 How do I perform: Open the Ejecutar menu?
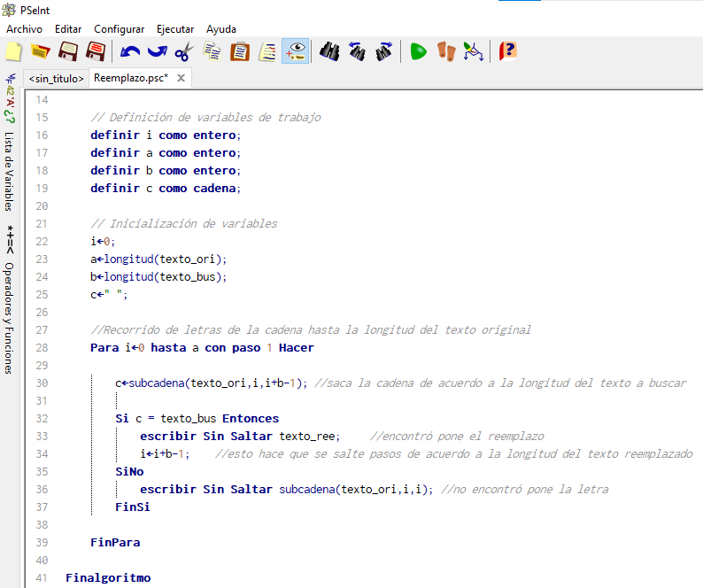coord(175,29)
